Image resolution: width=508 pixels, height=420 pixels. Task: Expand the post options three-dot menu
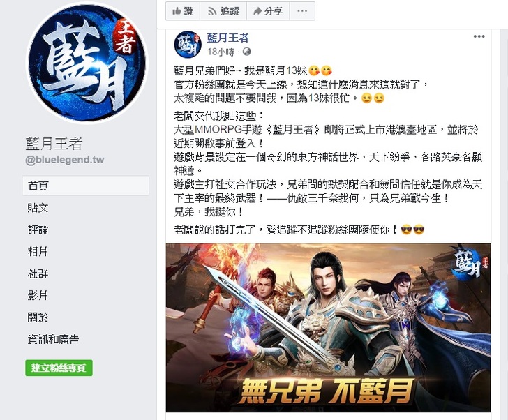tap(479, 36)
